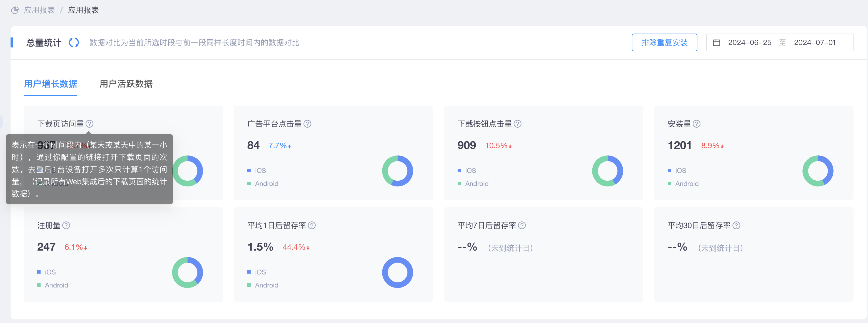Click help icon next to 注册量
Screen dimensions: 868x323
[66, 225]
